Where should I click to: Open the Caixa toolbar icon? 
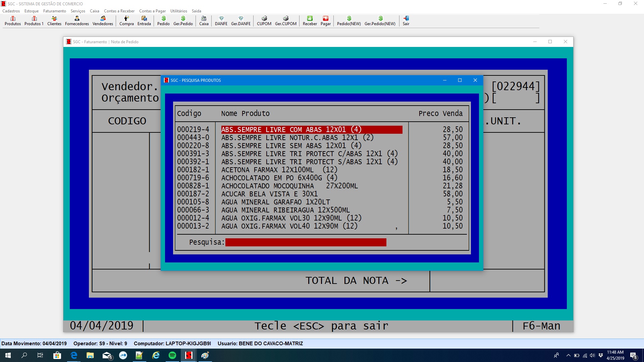pyautogui.click(x=204, y=20)
